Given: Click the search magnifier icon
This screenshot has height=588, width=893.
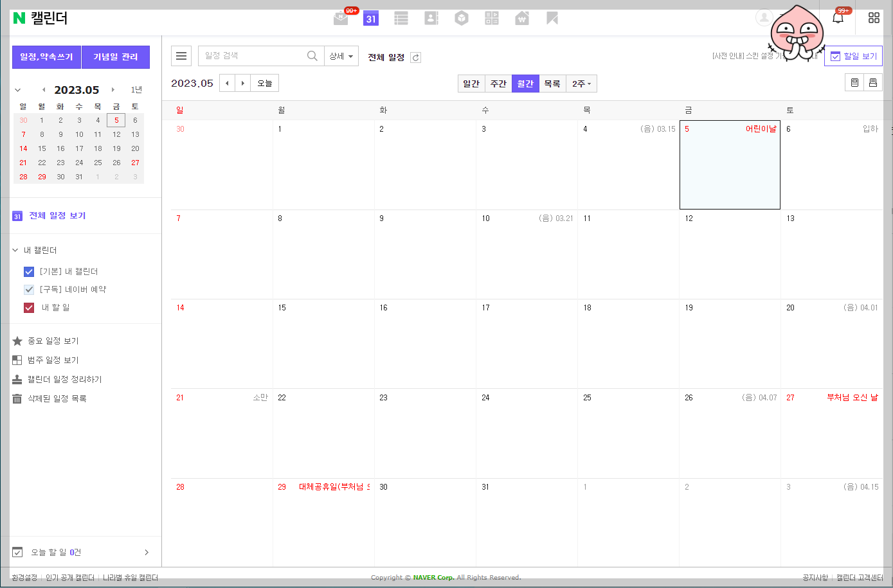Looking at the screenshot, I should click(312, 56).
